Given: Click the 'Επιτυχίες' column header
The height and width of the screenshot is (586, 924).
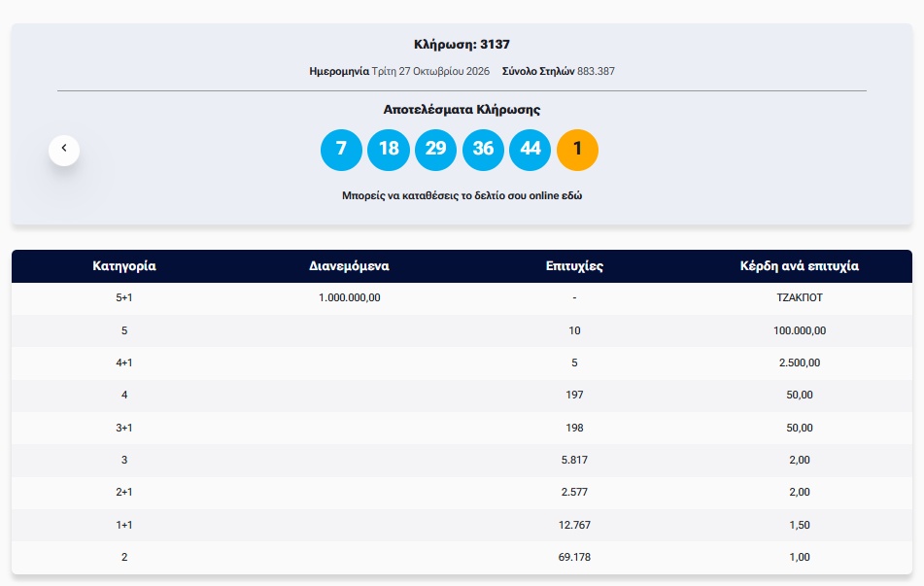Looking at the screenshot, I should (574, 266).
